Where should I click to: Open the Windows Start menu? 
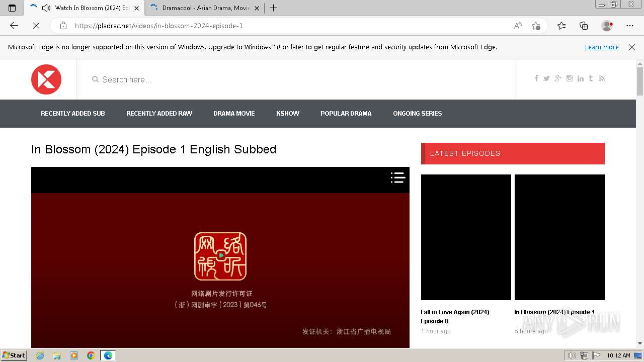point(14,355)
